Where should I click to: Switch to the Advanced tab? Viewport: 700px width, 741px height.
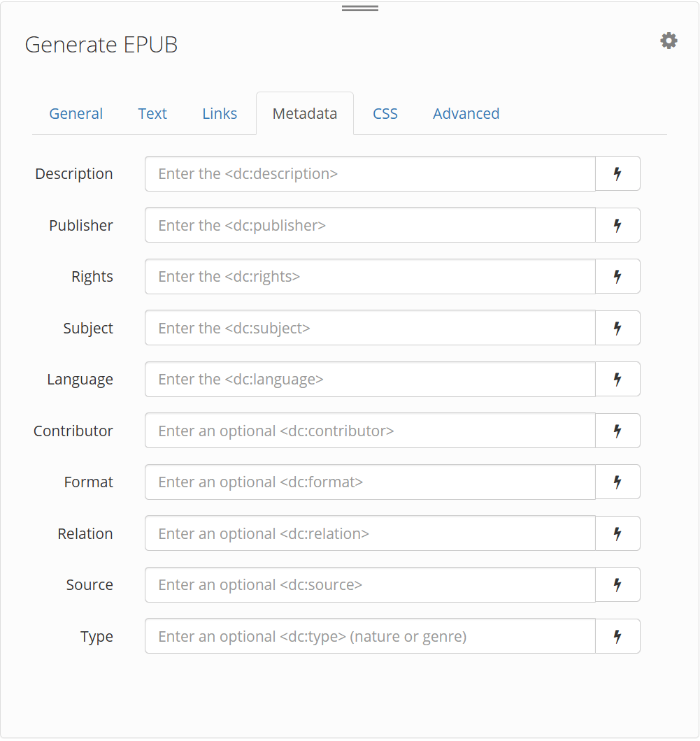point(466,113)
